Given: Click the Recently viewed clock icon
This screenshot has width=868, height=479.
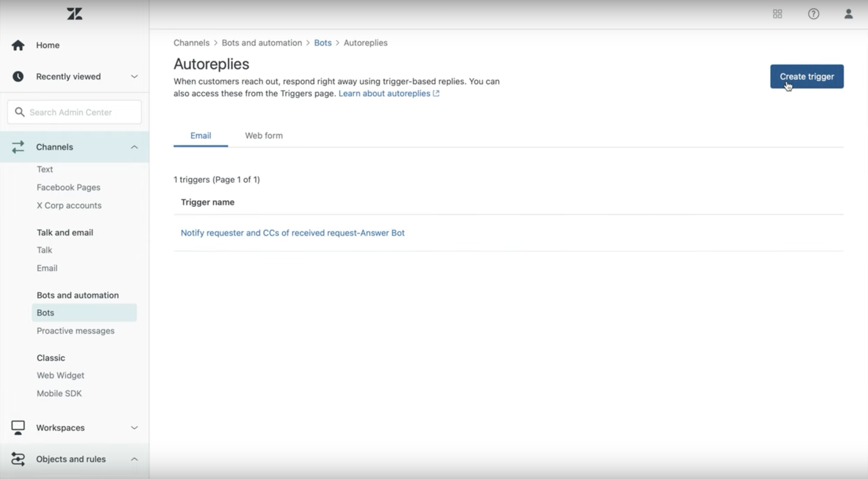Looking at the screenshot, I should click(18, 77).
